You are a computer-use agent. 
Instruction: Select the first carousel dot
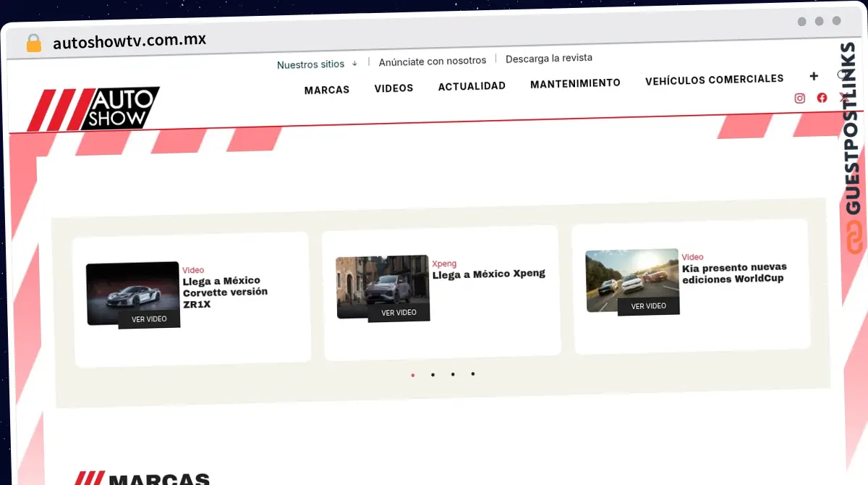coord(413,375)
